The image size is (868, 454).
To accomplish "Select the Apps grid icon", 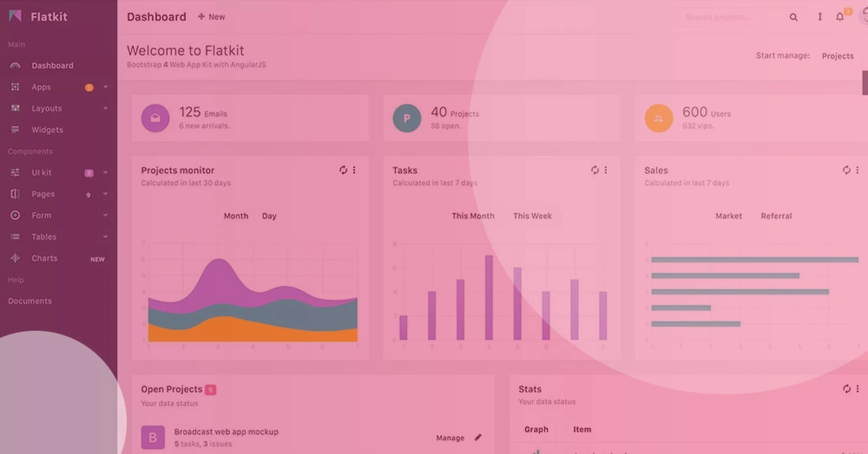I will [15, 87].
